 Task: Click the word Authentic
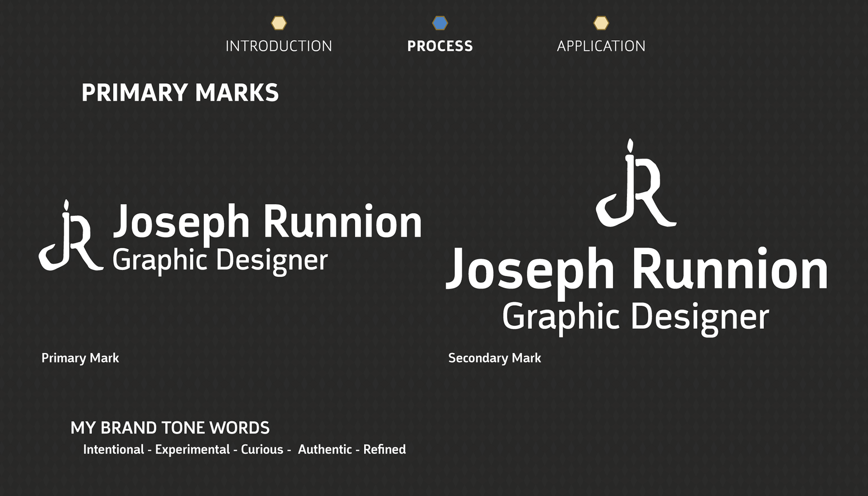pyautogui.click(x=325, y=449)
